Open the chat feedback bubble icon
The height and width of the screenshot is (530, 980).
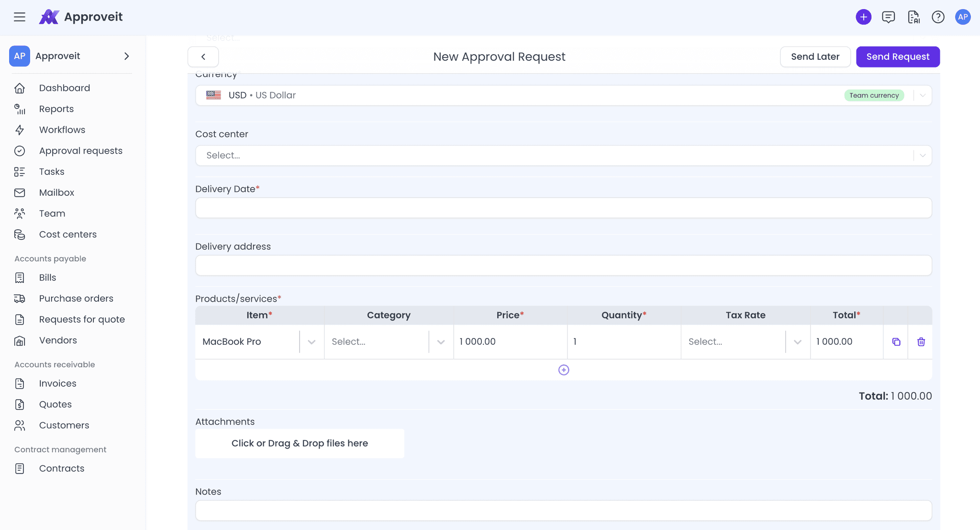[x=889, y=17]
